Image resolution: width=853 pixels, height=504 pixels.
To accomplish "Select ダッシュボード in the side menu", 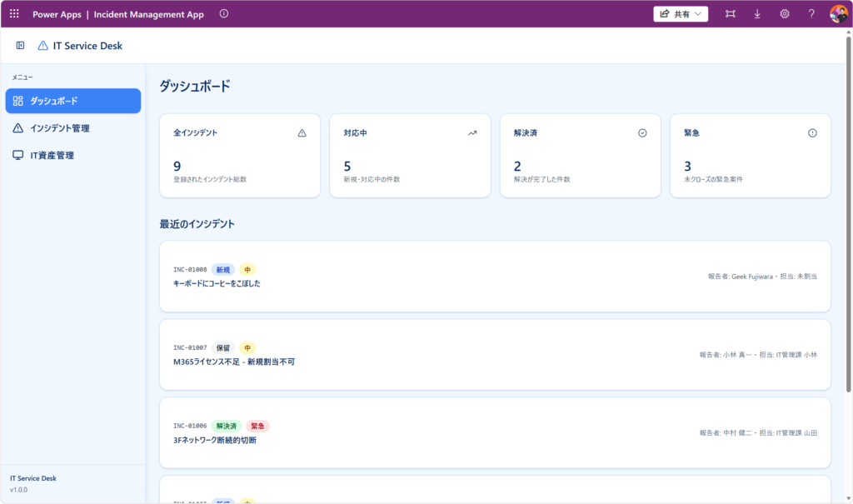I will point(73,101).
